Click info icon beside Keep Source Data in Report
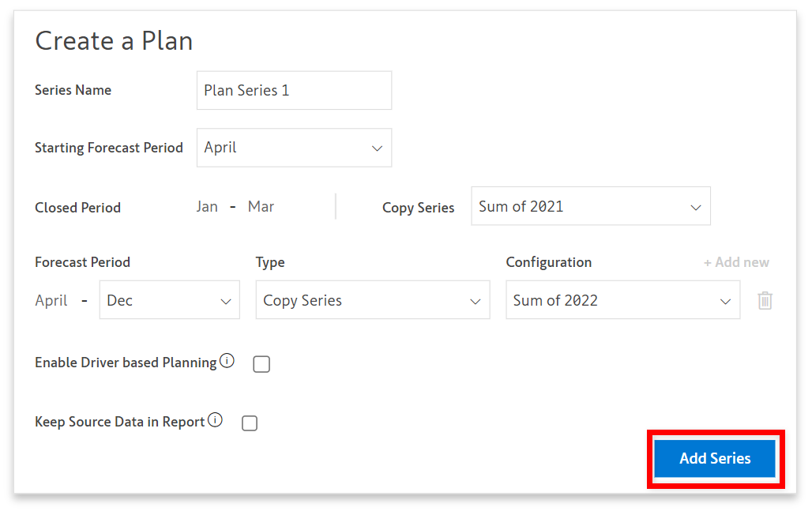This screenshot has height=511, width=812. pos(215,421)
